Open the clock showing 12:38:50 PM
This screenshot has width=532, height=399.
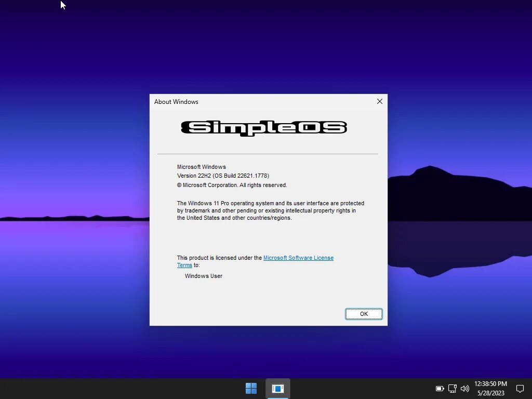point(490,384)
